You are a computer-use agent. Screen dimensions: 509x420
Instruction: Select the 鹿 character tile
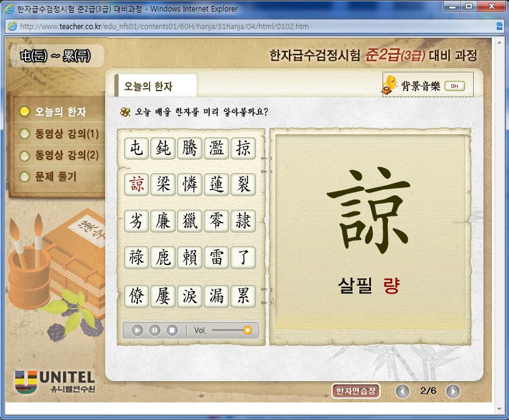pyautogui.click(x=163, y=258)
